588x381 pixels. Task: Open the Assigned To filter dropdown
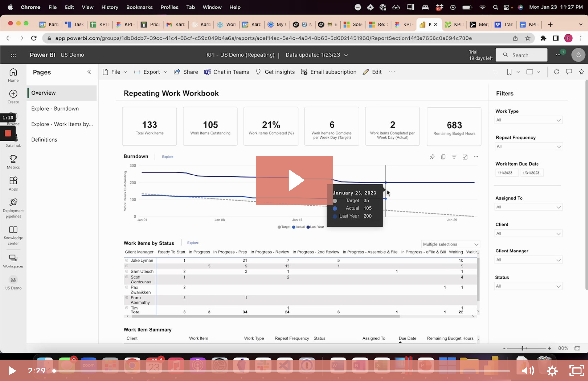(528, 207)
